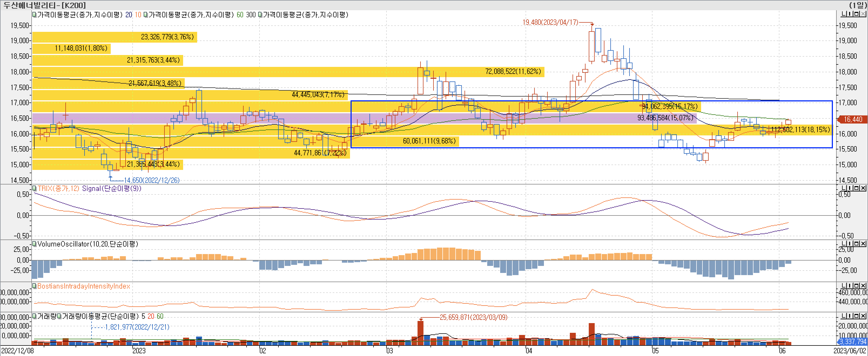The image size is (868, 356).
Task: Toggle the green marker before 거래량이동평균 label
Action: pyautogui.click(x=59, y=316)
